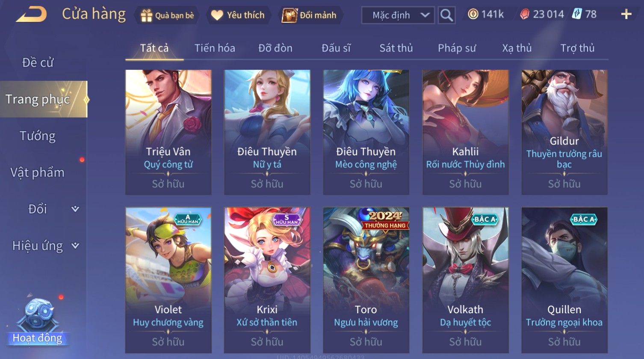Image resolution: width=644 pixels, height=359 pixels.
Task: Tap the red gem balance 23 014
Action: pos(542,15)
